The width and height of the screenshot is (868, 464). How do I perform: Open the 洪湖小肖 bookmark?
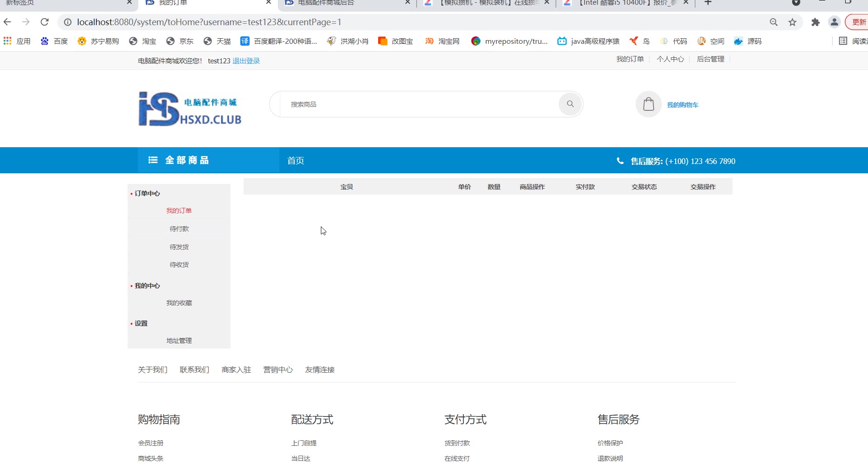pos(348,41)
